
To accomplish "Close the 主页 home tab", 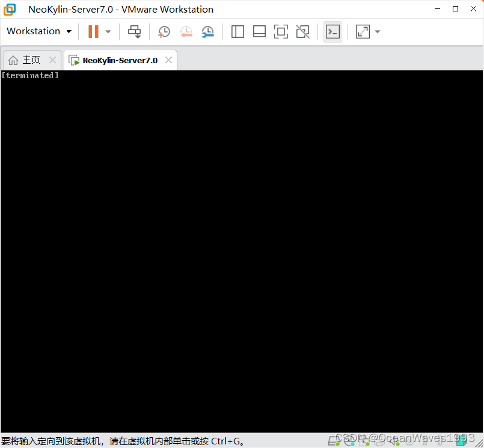I will 53,60.
